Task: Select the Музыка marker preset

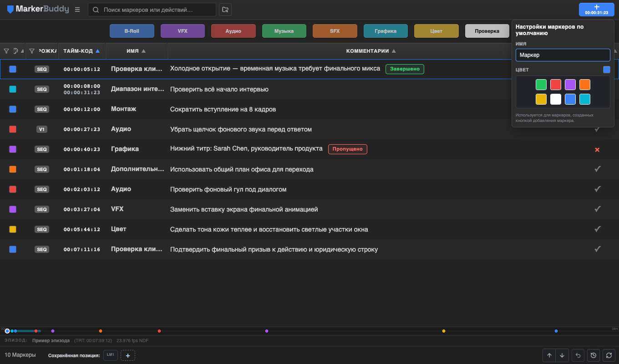Action: coord(284,31)
